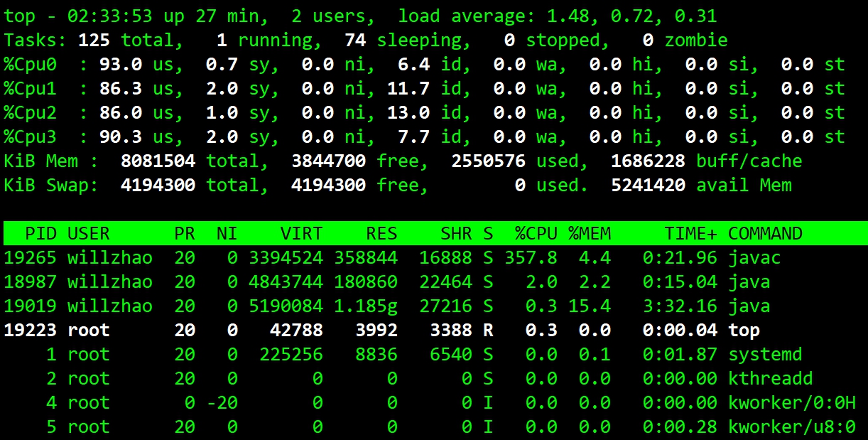The image size is (868, 440).
Task: Click the 0:21.96 TIME+ value
Action: pyautogui.click(x=680, y=257)
